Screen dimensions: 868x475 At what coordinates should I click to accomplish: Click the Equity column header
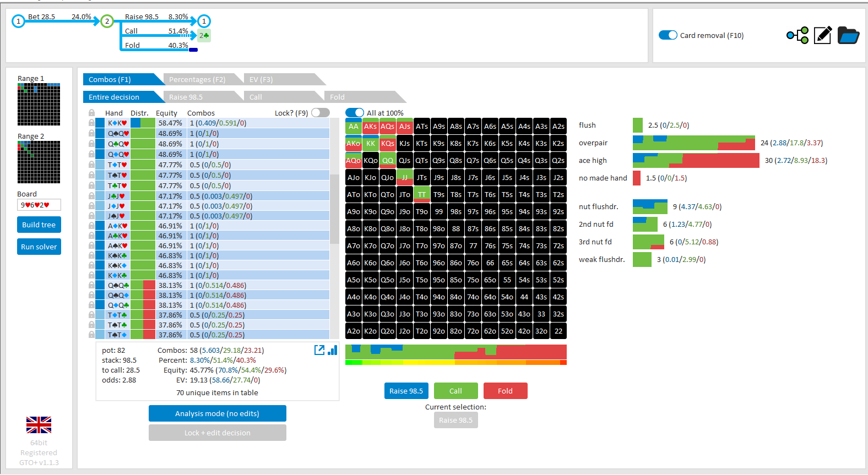click(x=166, y=113)
